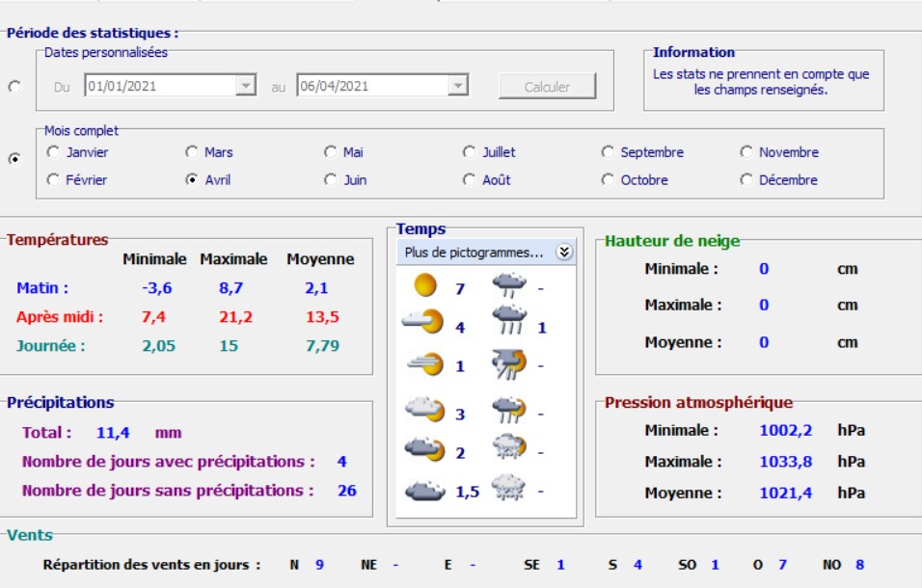
Task: Select the Décembre month option
Action: [x=746, y=180]
